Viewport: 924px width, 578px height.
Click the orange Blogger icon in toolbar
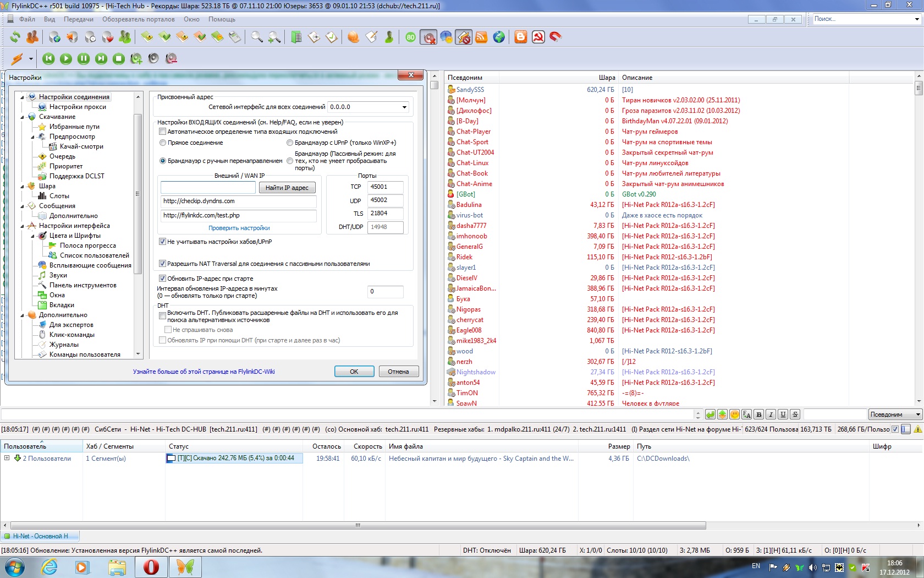(520, 37)
